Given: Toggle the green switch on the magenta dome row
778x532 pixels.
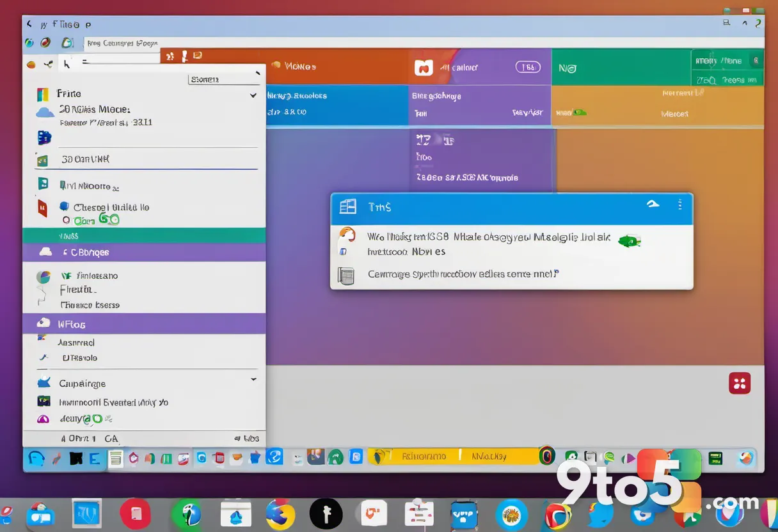Looking at the screenshot, I should tap(93, 419).
